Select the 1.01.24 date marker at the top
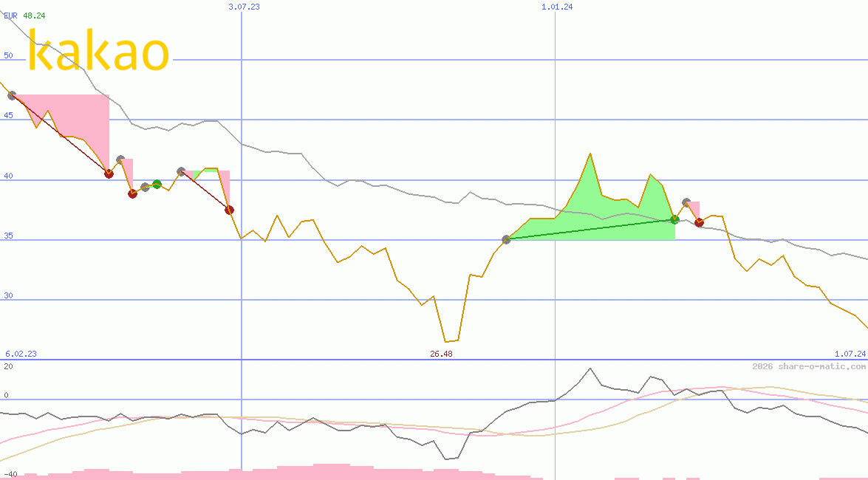 (x=557, y=7)
